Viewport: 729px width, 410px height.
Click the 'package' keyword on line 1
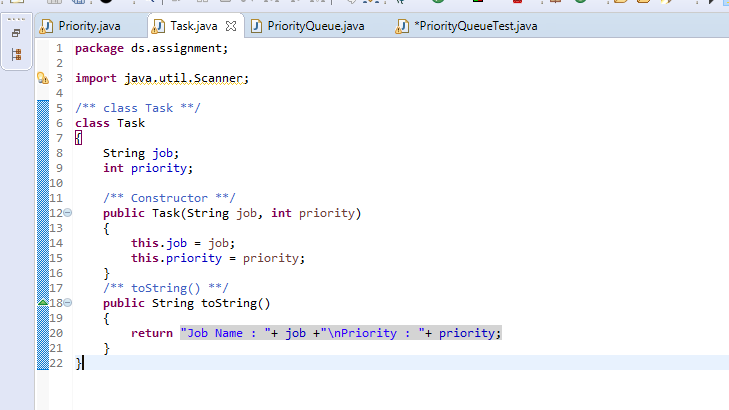tap(99, 48)
